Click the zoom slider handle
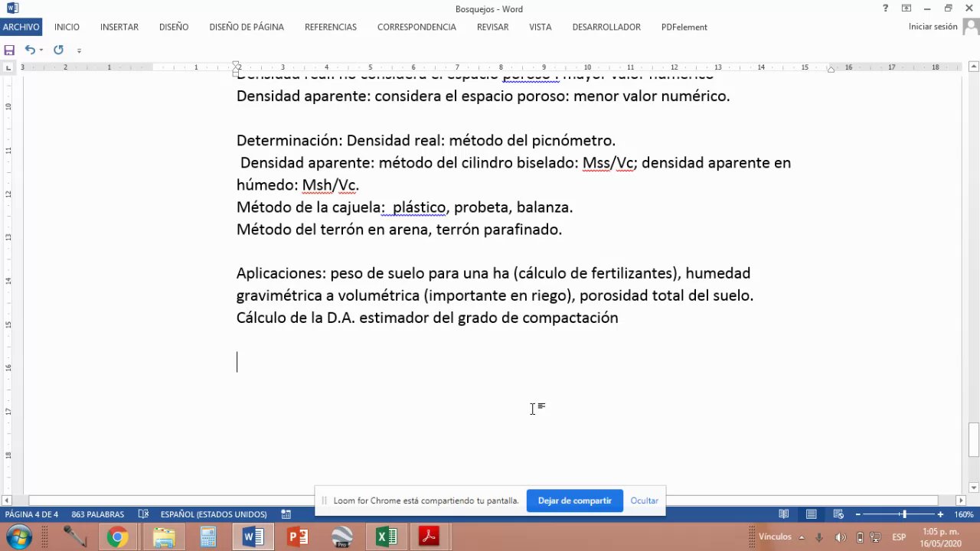The height and width of the screenshot is (551, 980). pos(904,514)
